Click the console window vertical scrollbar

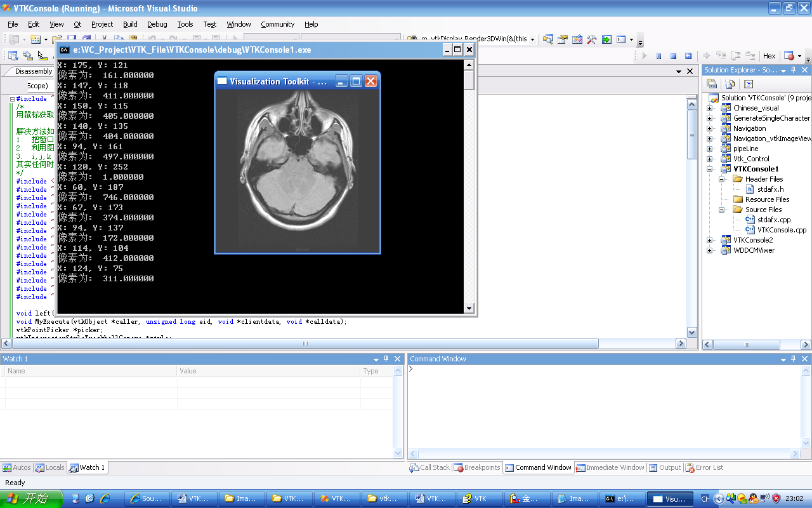[x=469, y=187]
